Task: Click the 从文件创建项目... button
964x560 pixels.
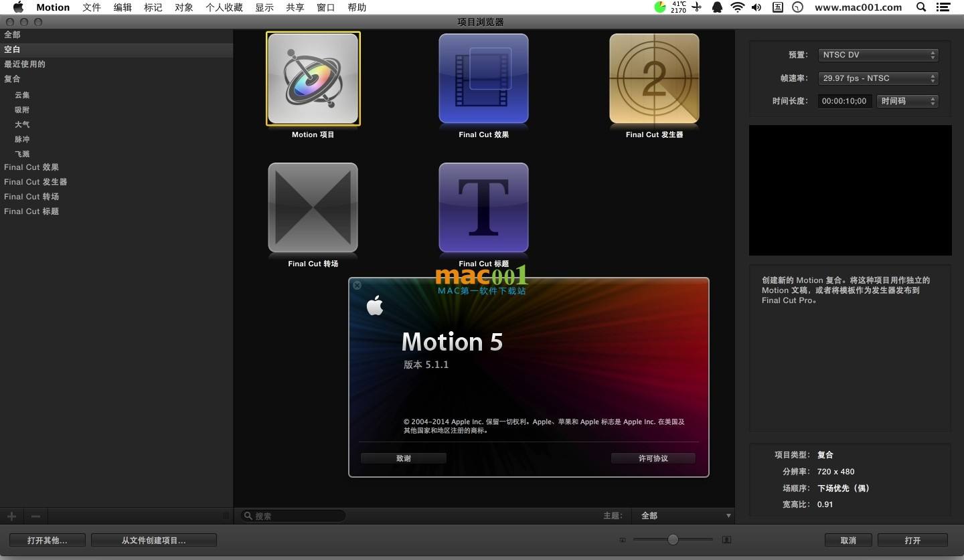Action: pos(154,540)
